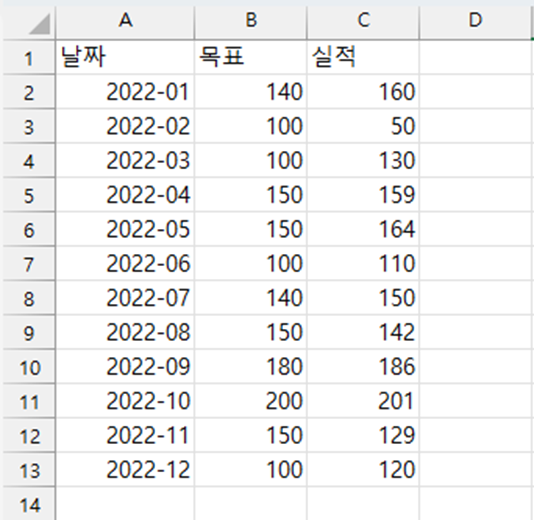Select row 10 header

[x=29, y=366]
